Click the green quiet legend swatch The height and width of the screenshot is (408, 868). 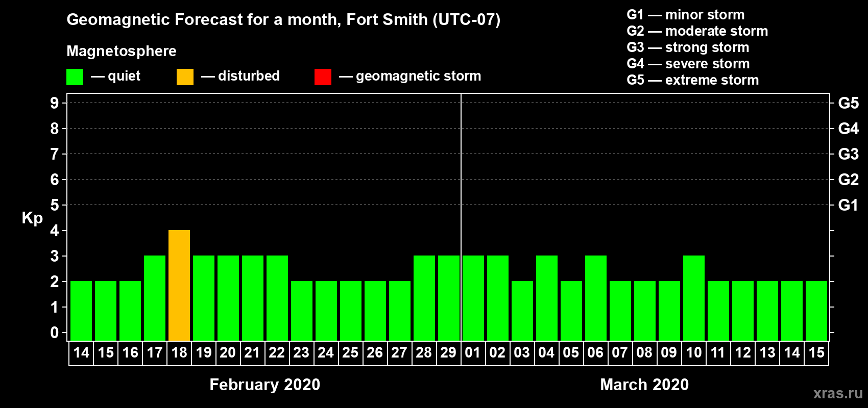tap(75, 77)
